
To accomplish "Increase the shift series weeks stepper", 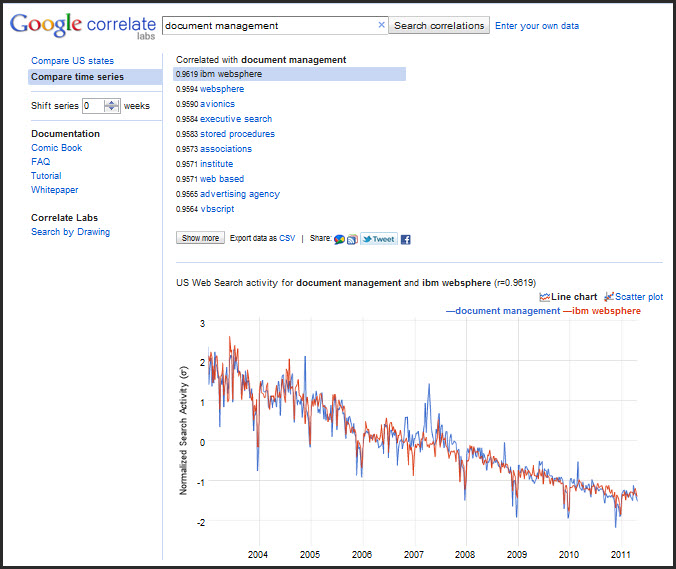I will (x=112, y=102).
